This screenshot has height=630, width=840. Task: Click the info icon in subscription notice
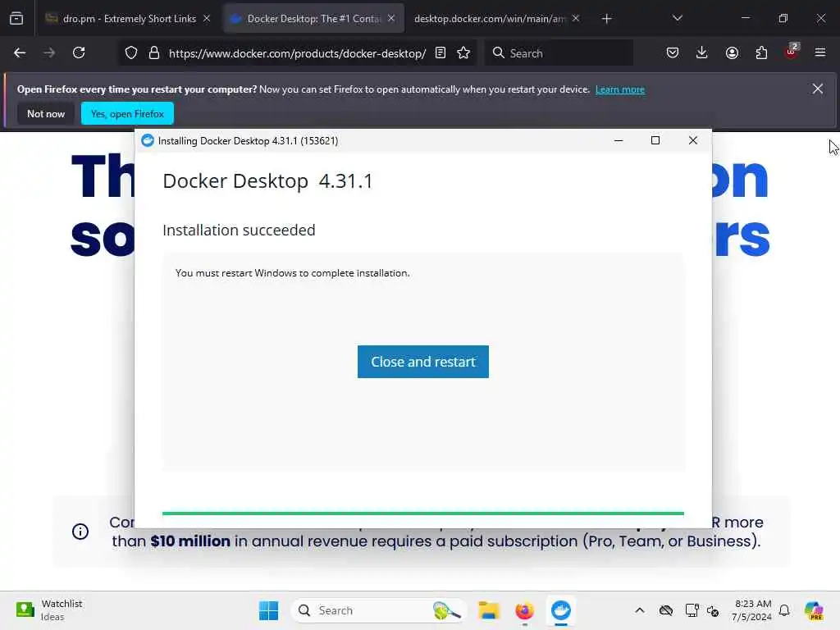[80, 532]
